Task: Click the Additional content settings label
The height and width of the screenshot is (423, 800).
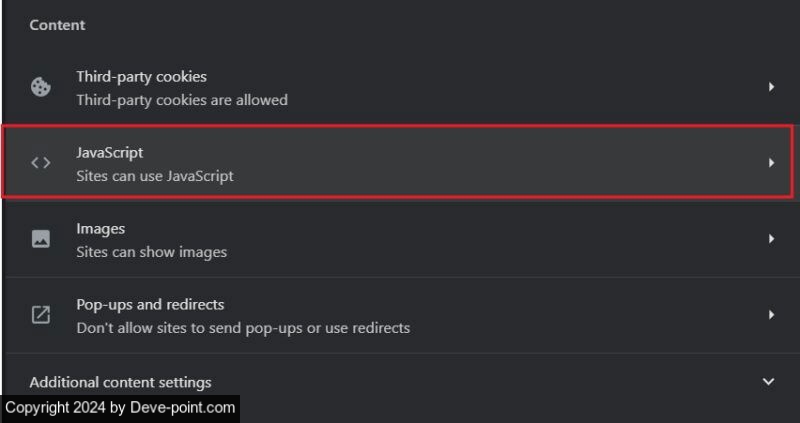Action: [x=120, y=382]
